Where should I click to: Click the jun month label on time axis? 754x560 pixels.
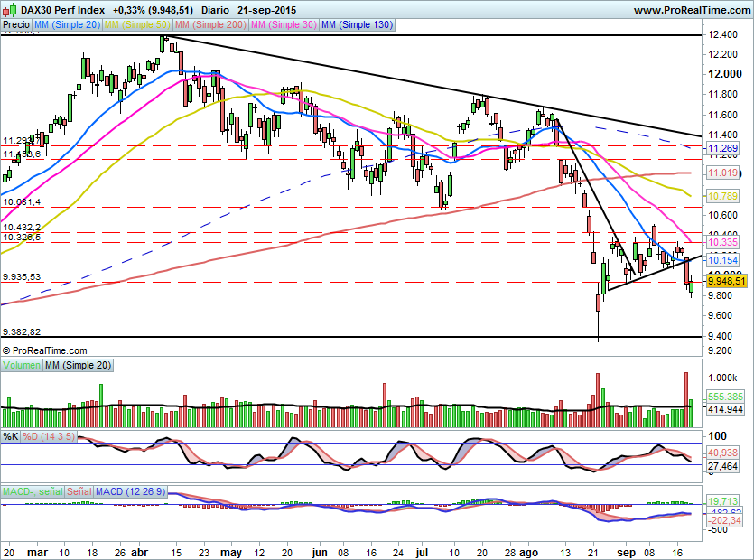320,553
